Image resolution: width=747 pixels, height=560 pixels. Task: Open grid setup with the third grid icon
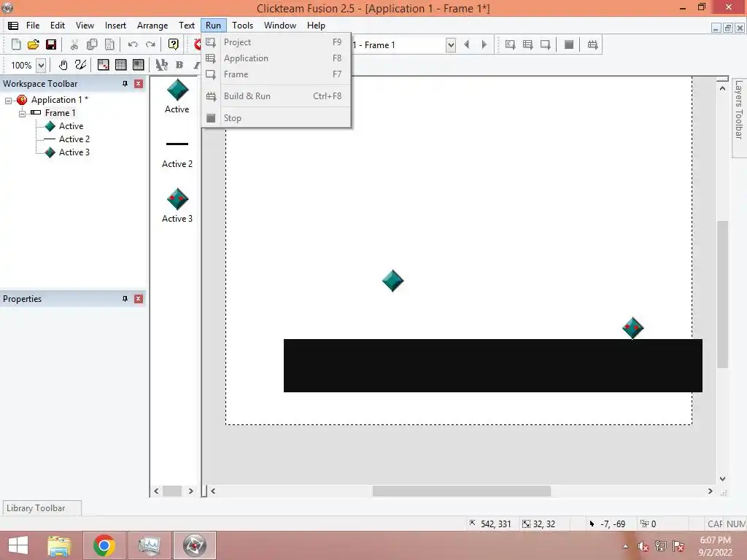click(x=138, y=65)
